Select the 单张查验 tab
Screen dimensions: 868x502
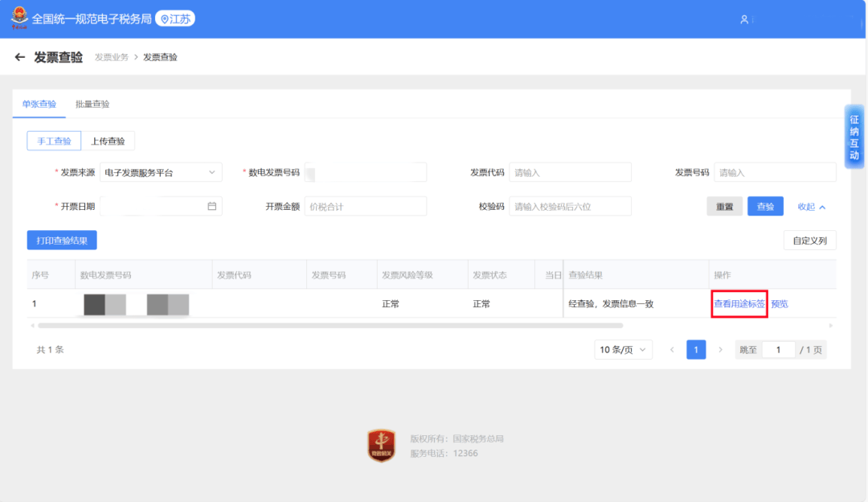(x=39, y=104)
